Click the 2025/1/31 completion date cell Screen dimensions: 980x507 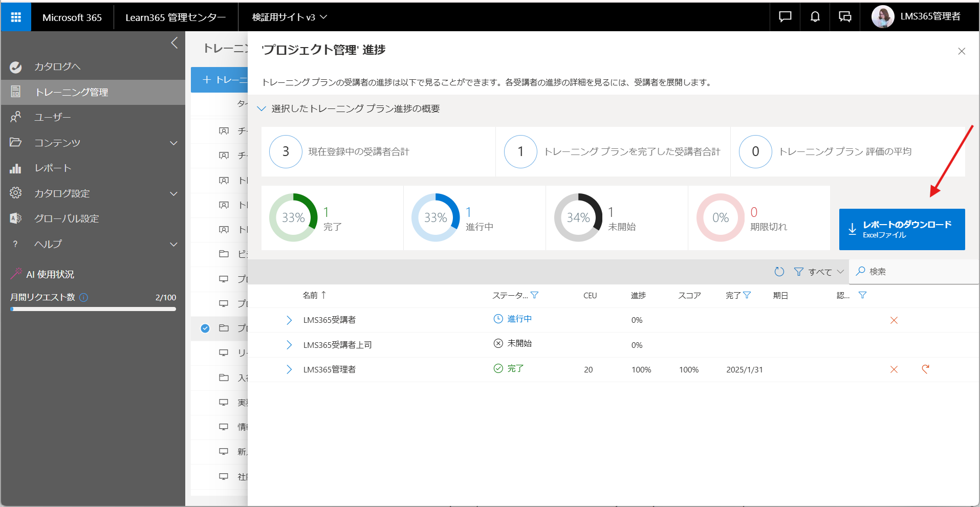point(745,369)
